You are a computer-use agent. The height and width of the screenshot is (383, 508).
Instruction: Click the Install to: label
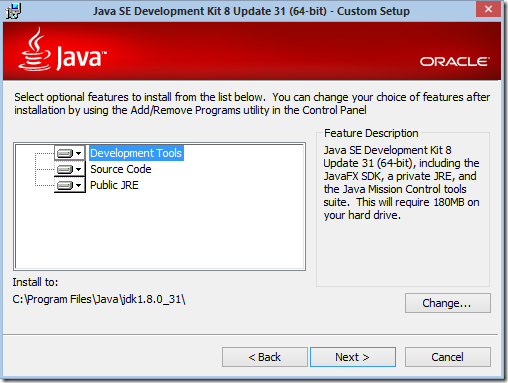(35, 282)
